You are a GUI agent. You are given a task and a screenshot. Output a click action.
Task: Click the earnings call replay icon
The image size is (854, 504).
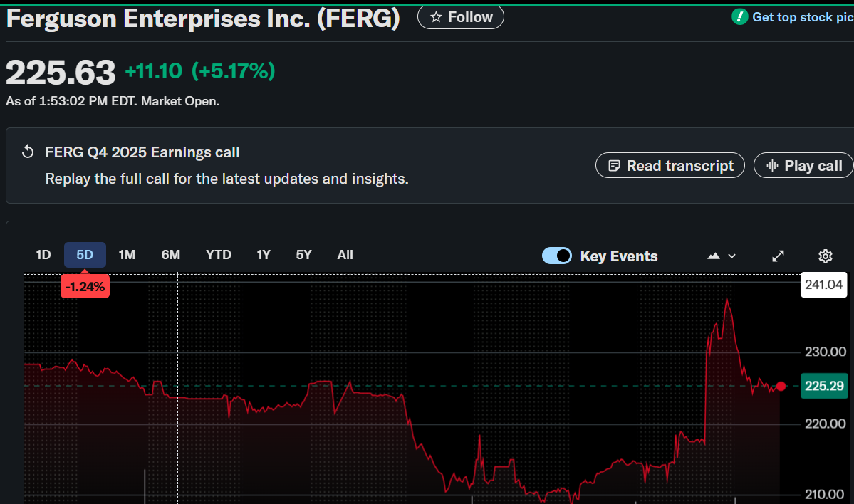[28, 152]
